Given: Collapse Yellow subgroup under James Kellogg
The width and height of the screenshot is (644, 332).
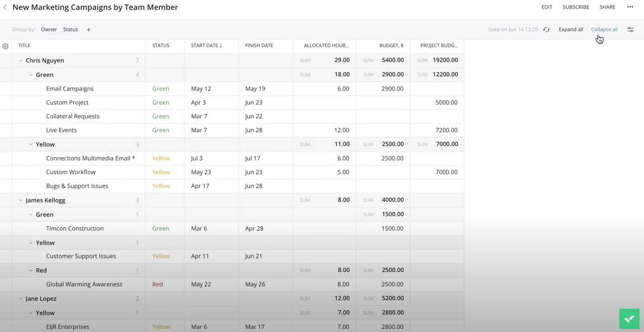Looking at the screenshot, I should pyautogui.click(x=31, y=243).
